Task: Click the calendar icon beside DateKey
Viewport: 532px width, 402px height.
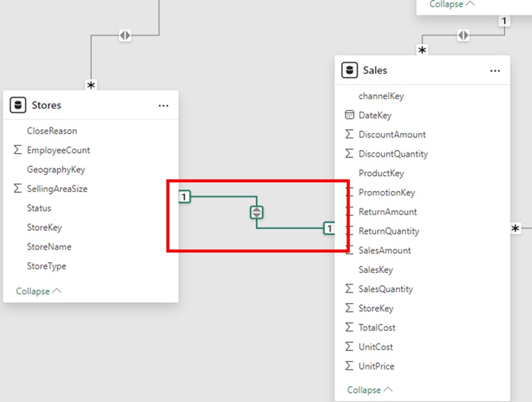Action: pyautogui.click(x=349, y=115)
